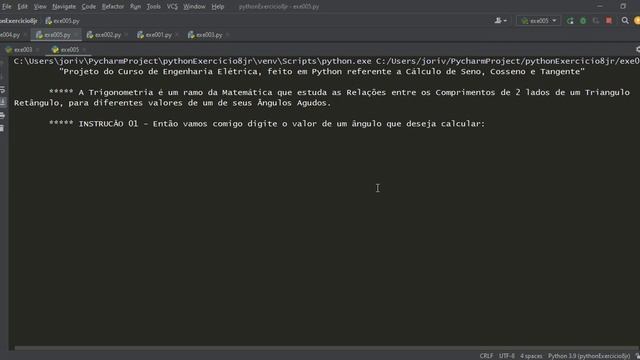Open Search Everywhere magnifier icon
640x360 pixels.
(625, 20)
